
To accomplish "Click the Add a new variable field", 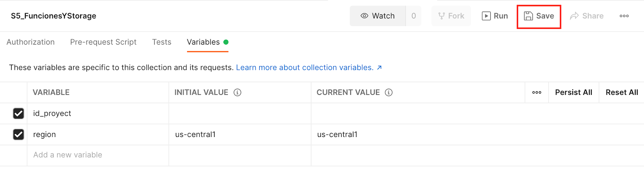I will click(98, 155).
